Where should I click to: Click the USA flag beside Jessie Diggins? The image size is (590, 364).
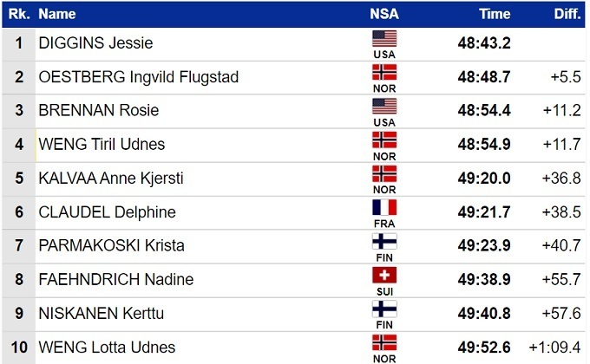(383, 38)
